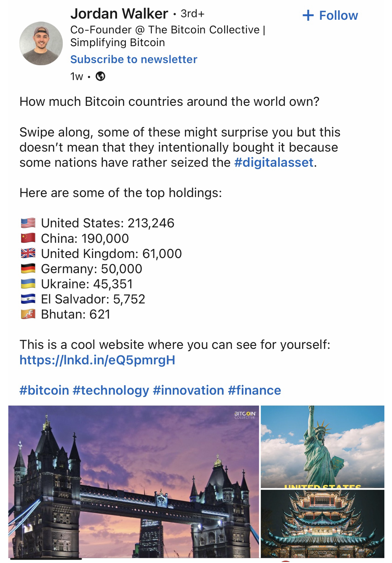392x563 pixels.
Task: Click the United States flag emoji
Action: (x=28, y=223)
